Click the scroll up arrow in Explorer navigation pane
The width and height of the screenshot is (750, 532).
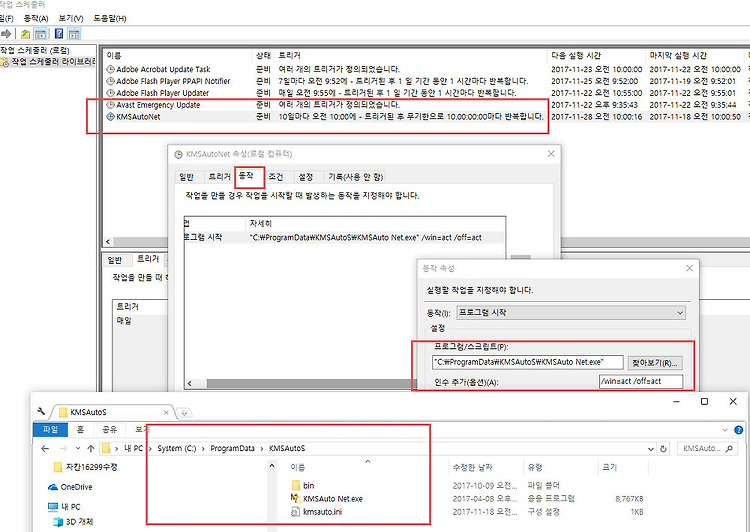[272, 466]
